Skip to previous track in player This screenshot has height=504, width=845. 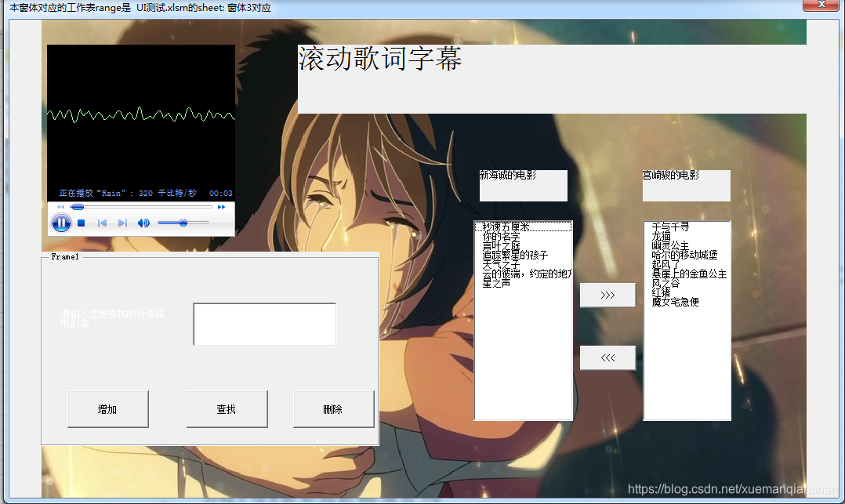102,223
